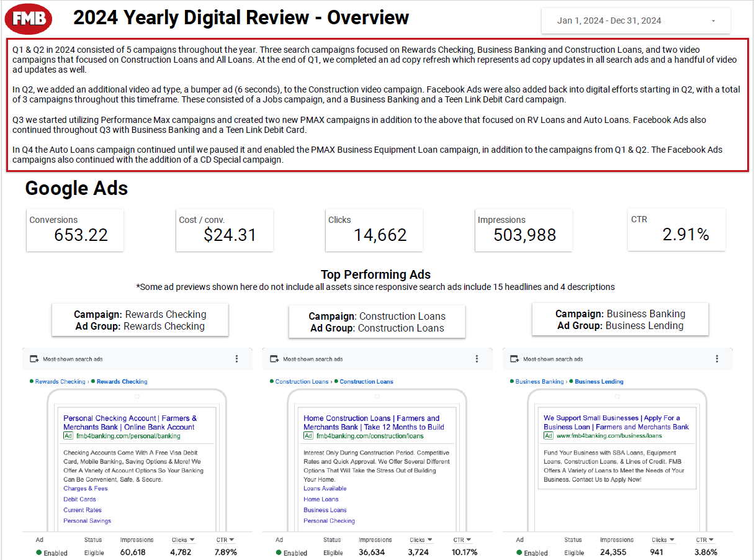Click the 60,618 impressions value

pyautogui.click(x=133, y=553)
